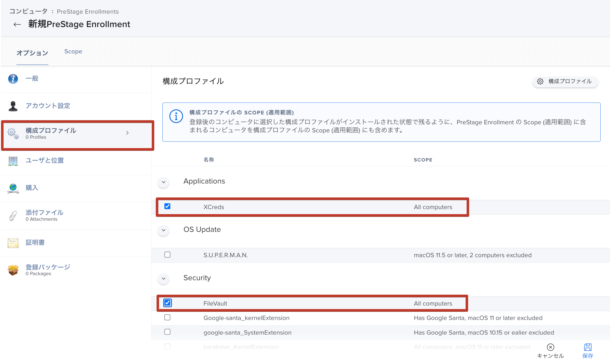Image resolution: width=610 pixels, height=364 pixels.
Task: Click the info circle in the SCOPE notice
Action: pos(176,116)
